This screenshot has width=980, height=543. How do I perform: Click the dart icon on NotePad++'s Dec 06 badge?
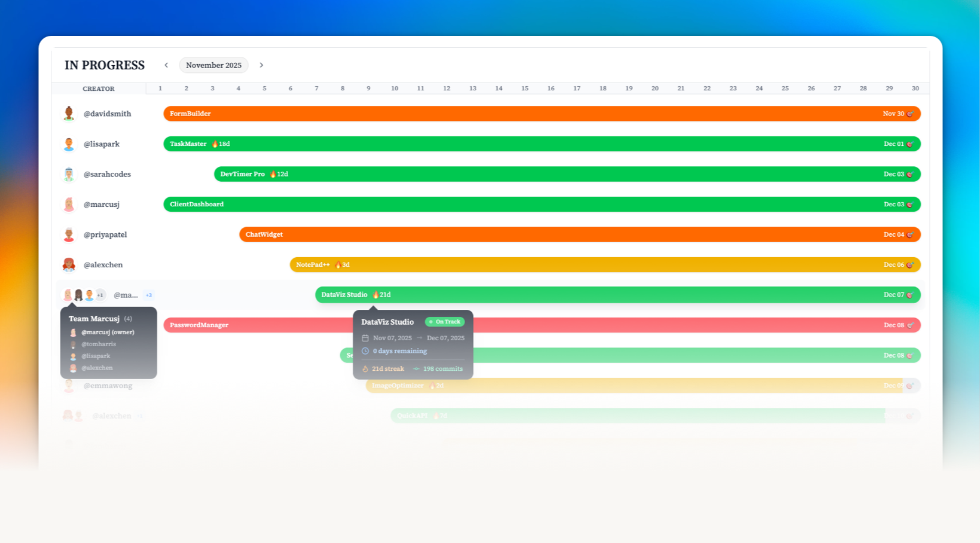(x=910, y=264)
